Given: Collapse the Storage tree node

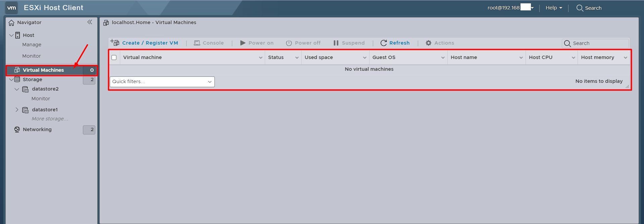Looking at the screenshot, I should (x=11, y=79).
